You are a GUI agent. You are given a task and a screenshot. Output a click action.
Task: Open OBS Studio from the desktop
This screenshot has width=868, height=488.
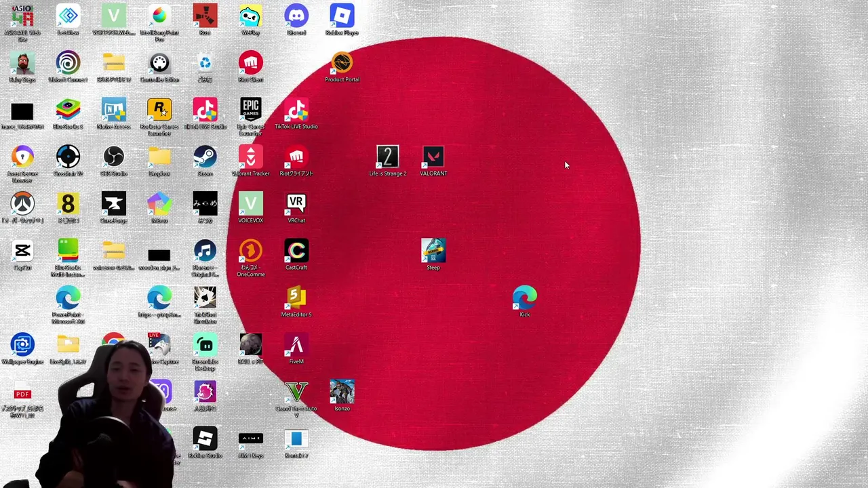pos(113,157)
